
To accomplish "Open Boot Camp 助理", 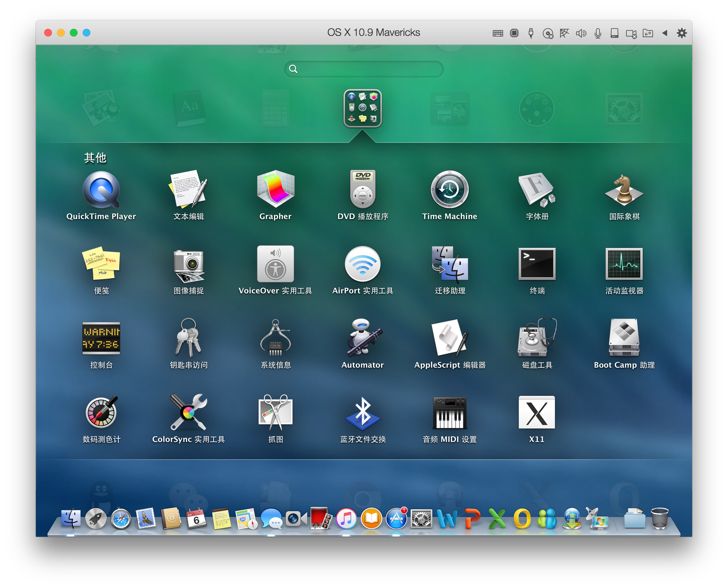I will pyautogui.click(x=624, y=338).
